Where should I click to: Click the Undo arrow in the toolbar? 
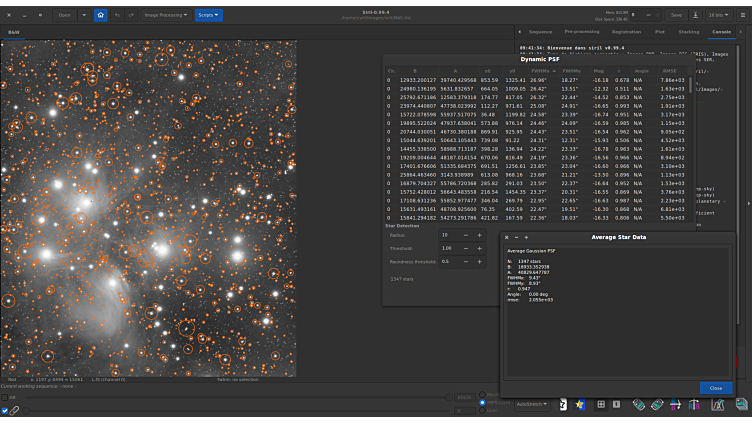click(117, 16)
